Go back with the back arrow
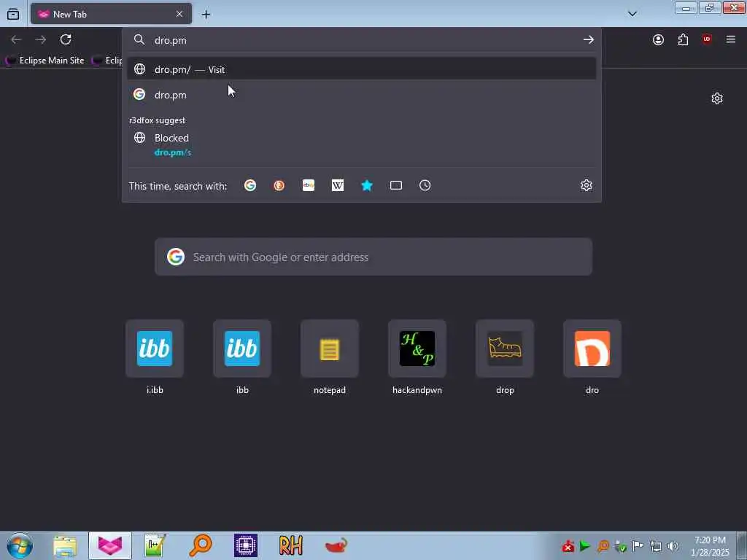Image resolution: width=747 pixels, height=560 pixels. click(x=16, y=39)
